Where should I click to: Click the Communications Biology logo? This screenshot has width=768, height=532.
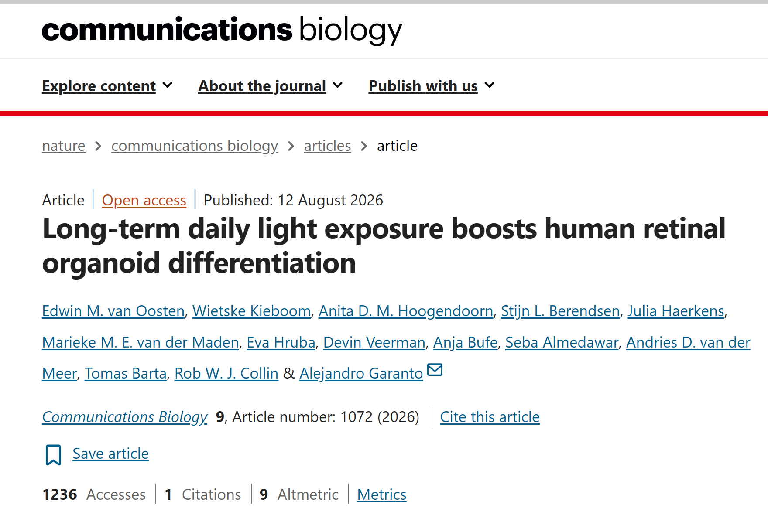tap(222, 30)
